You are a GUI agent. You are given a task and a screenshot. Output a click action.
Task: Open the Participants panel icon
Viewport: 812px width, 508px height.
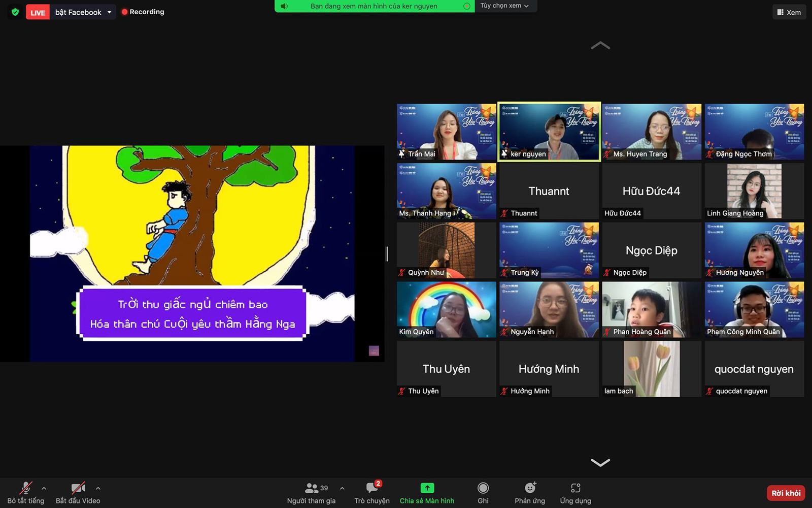pyautogui.click(x=311, y=488)
